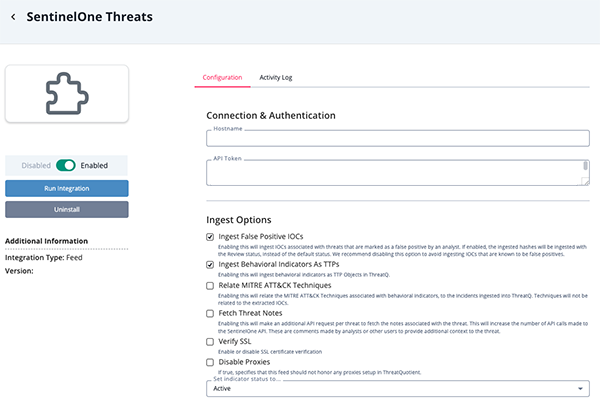Enable the Verify SSL checkbox

coord(210,342)
